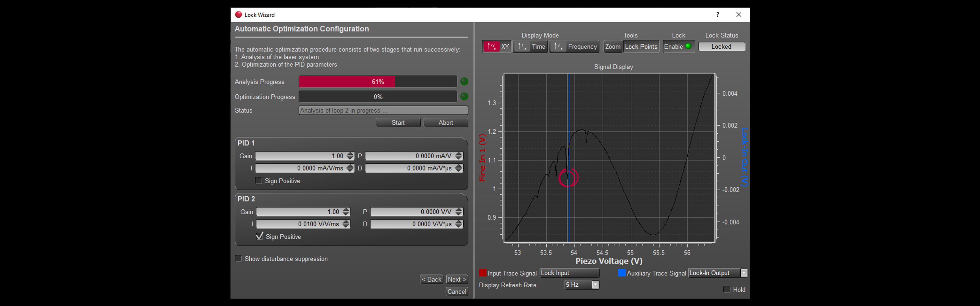Close the Lock Wizard window
This screenshot has width=980, height=306.
739,15
